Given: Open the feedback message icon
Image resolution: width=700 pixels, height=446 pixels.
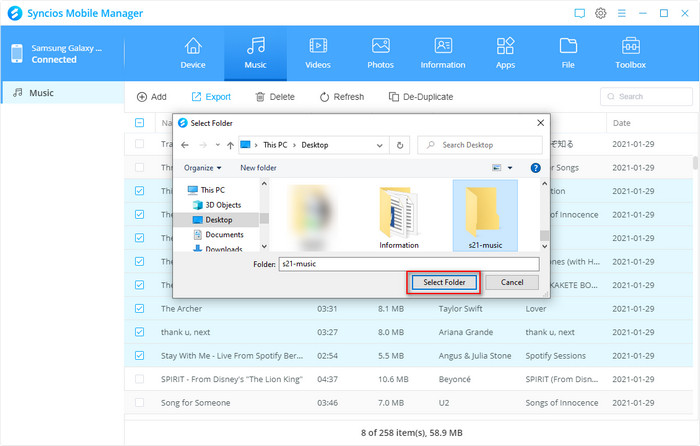Looking at the screenshot, I should (x=579, y=13).
